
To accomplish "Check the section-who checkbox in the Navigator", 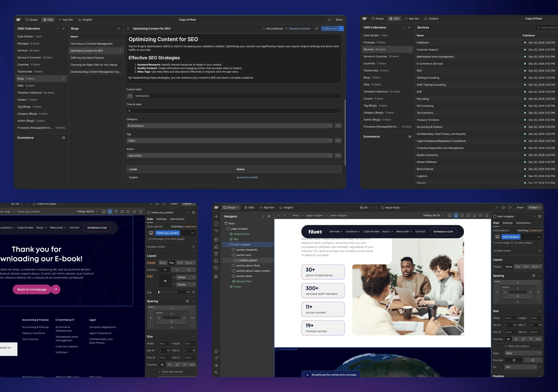I will tap(234, 255).
